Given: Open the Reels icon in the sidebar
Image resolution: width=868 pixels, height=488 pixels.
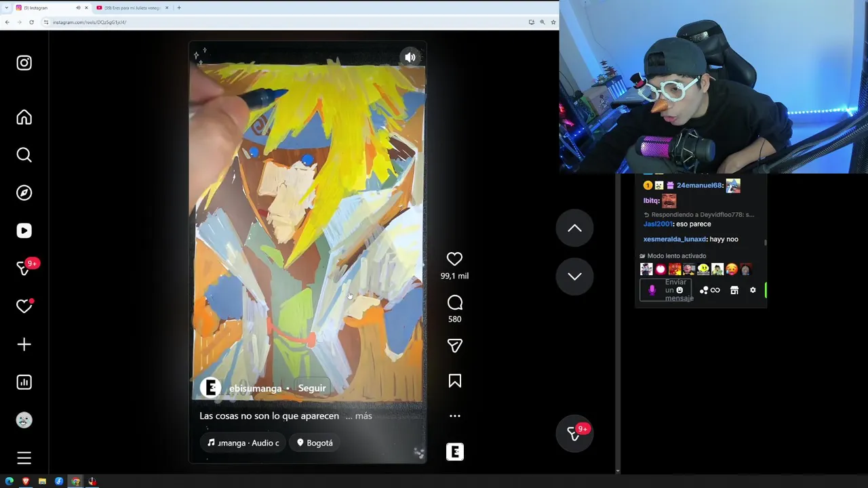Looking at the screenshot, I should (24, 231).
